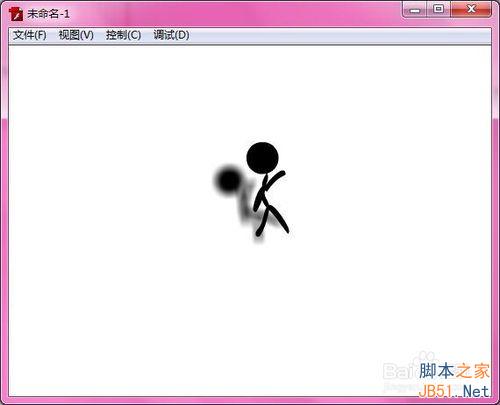Open the 调试(D) menu

171,35
